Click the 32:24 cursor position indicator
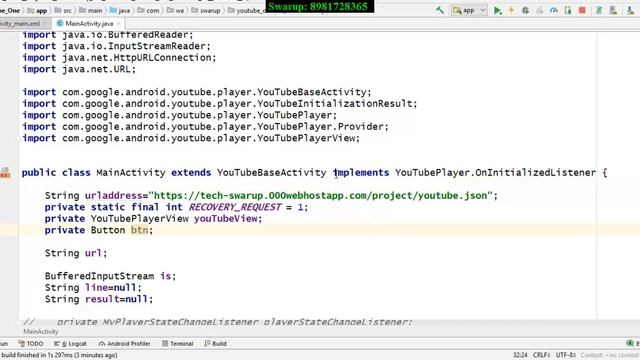 point(520,355)
